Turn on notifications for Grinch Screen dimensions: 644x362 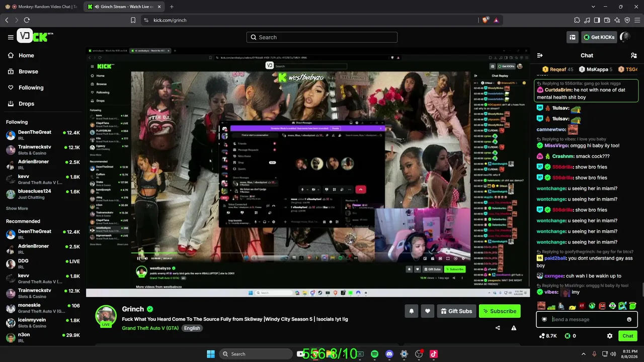pos(411,311)
